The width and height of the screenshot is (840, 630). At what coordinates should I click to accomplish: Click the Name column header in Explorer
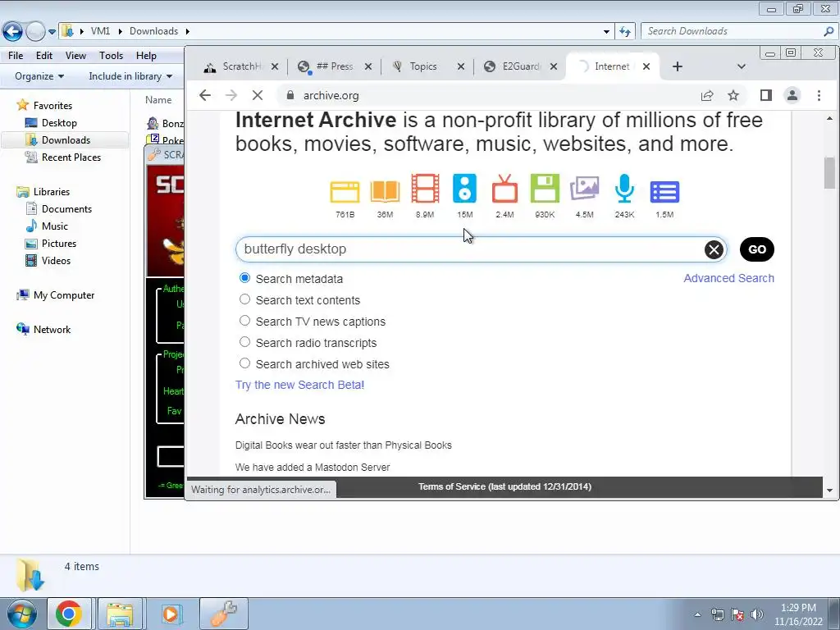click(158, 99)
